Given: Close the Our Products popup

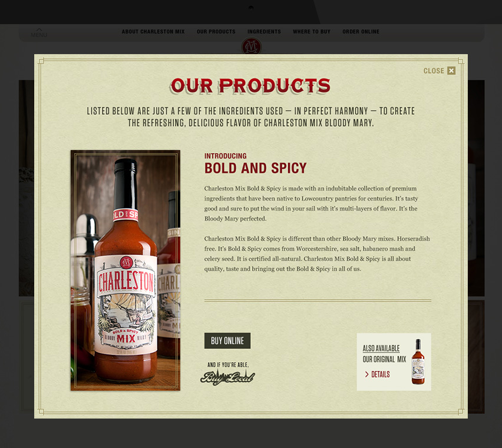Looking at the screenshot, I should [x=440, y=71].
